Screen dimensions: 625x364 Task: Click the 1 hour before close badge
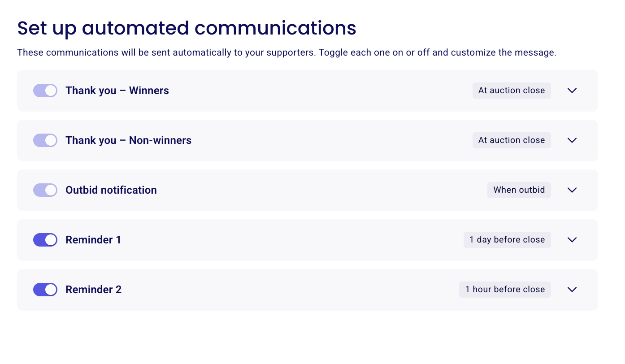coord(505,290)
